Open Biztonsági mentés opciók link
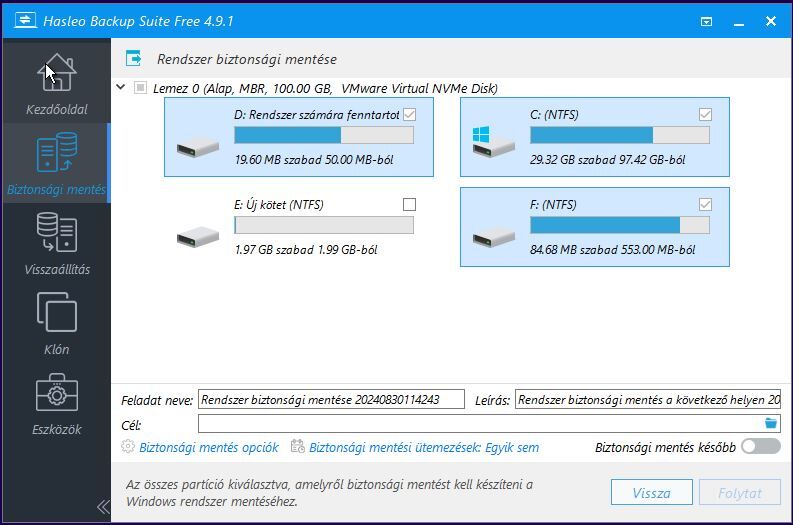 pyautogui.click(x=209, y=448)
